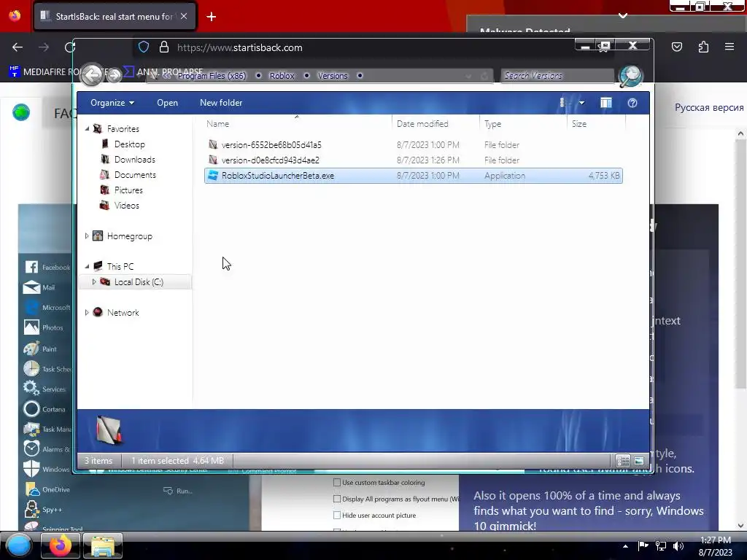Click Program Files (x86) breadcrumb
The image size is (747, 560).
(x=212, y=76)
